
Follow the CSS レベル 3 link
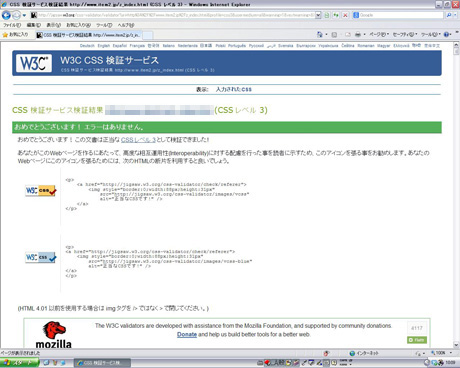(138, 140)
